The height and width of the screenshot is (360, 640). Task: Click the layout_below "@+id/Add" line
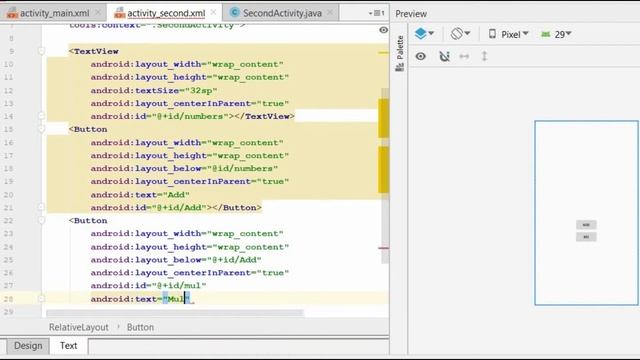coord(176,260)
